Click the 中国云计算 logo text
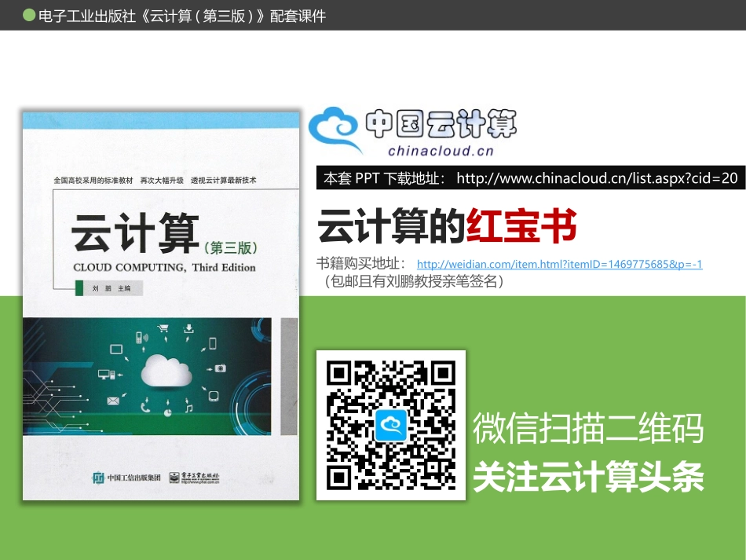Viewport: 746px width, 560px height. tap(441, 124)
